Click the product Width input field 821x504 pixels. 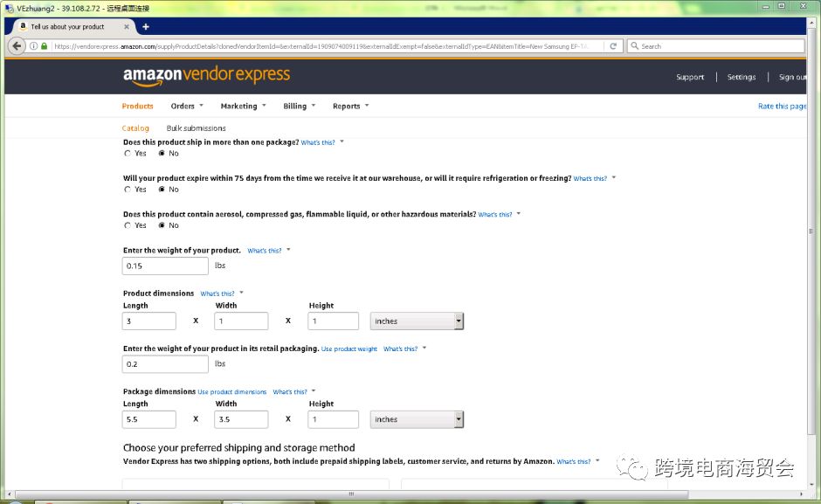pos(241,321)
